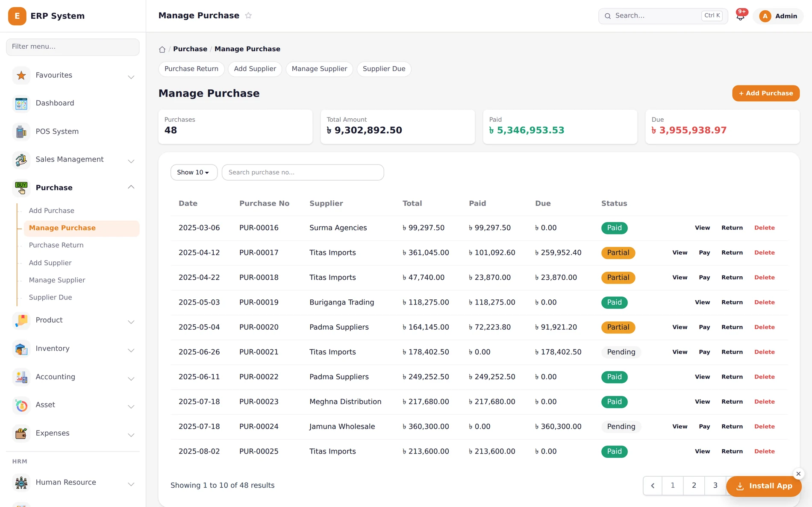Click the Favourites star icon

click(21, 76)
